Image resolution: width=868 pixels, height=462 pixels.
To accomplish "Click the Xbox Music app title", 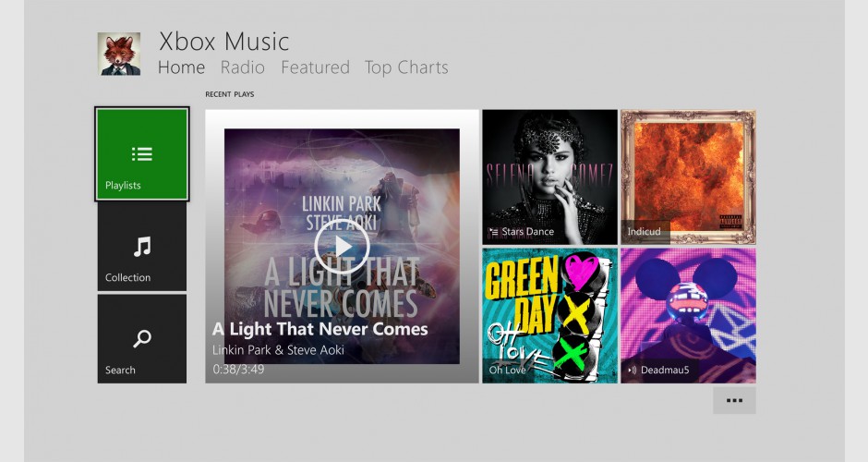I will pyautogui.click(x=224, y=42).
